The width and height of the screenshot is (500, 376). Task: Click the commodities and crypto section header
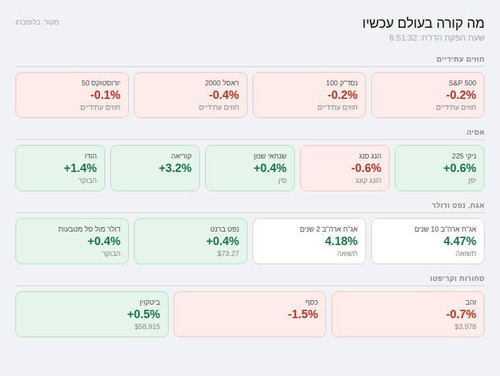[x=457, y=278]
